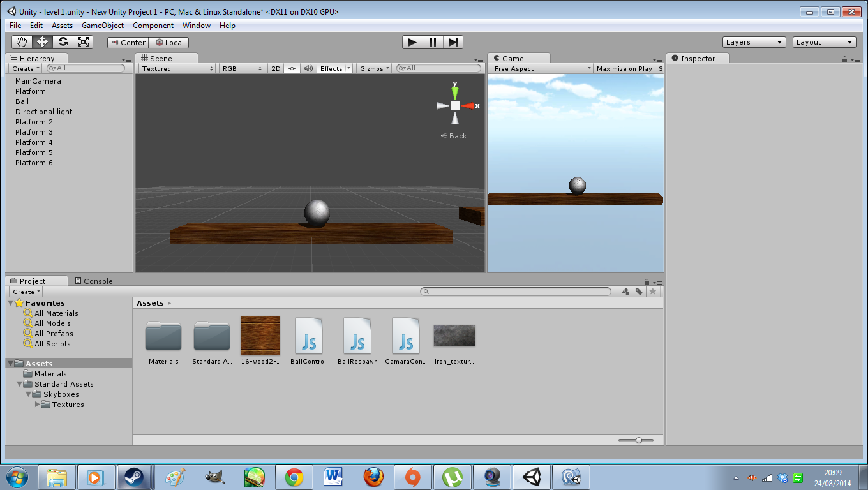Select the Scale tool

[x=83, y=42]
